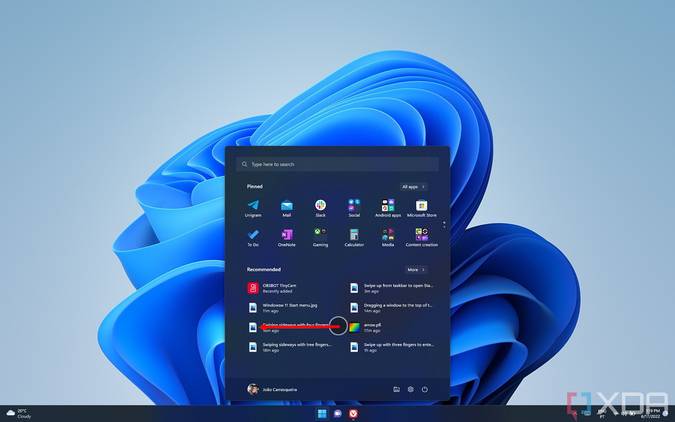This screenshot has height=422, width=675.
Task: Launch the Calculator app
Action: click(354, 238)
